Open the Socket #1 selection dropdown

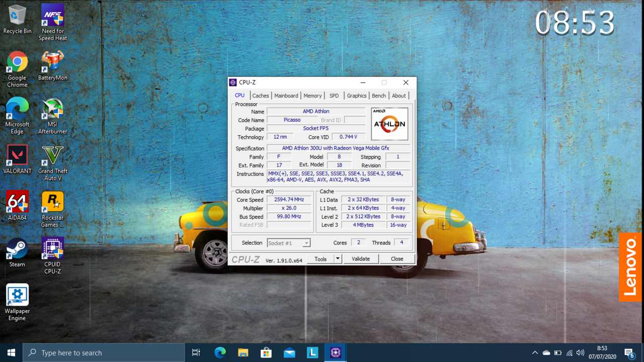pyautogui.click(x=288, y=243)
